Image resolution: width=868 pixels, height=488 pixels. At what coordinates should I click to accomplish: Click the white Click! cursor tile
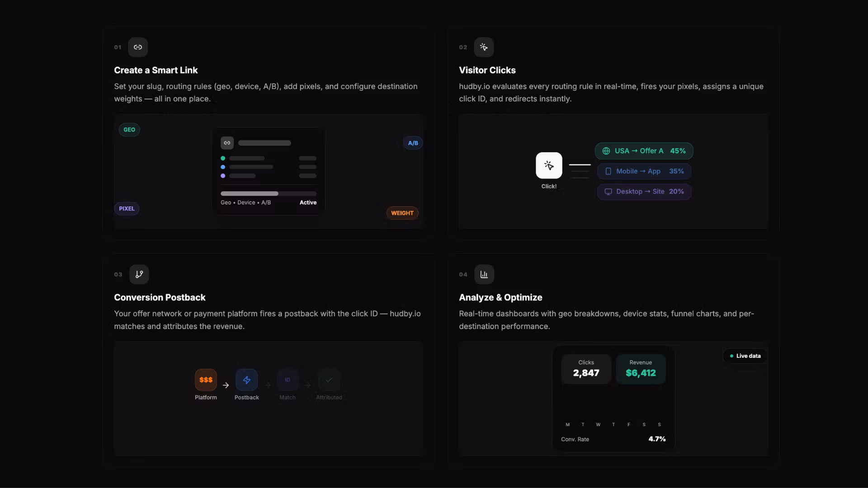[549, 165]
